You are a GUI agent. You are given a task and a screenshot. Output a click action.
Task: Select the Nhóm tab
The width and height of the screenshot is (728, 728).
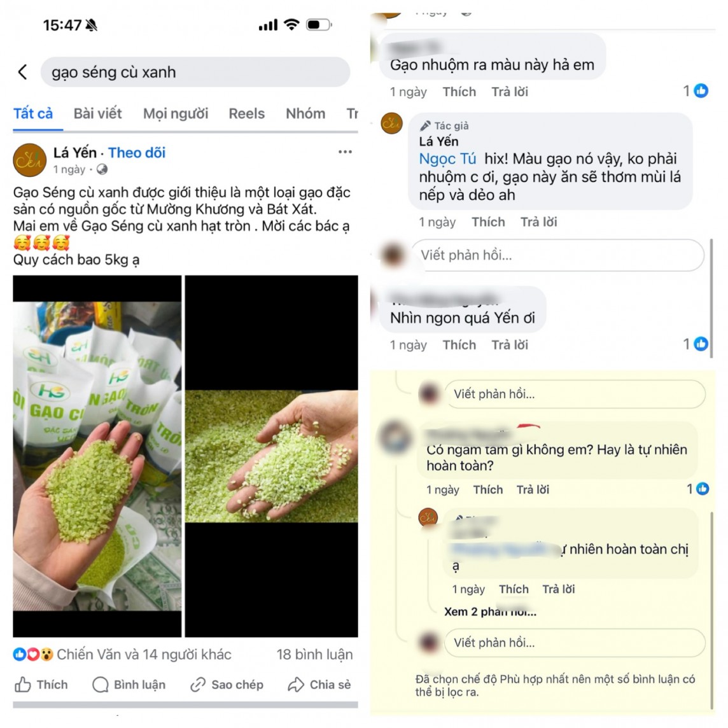pyautogui.click(x=305, y=113)
